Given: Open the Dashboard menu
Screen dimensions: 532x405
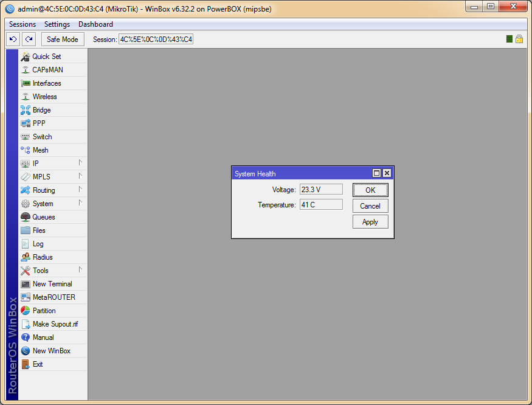Looking at the screenshot, I should [x=95, y=24].
